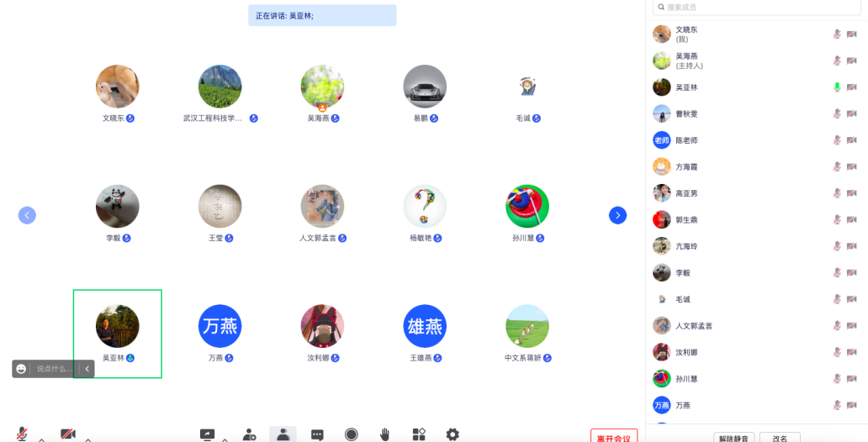Click 文晓东 microphone icon in member list

(837, 34)
